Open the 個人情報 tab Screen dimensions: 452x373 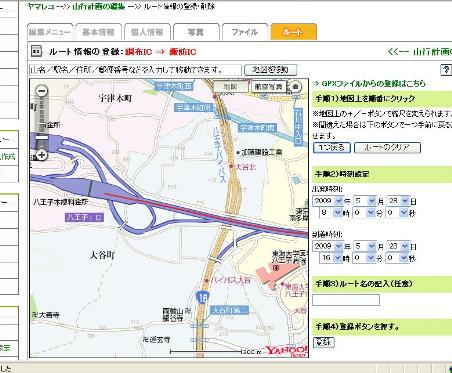147,32
